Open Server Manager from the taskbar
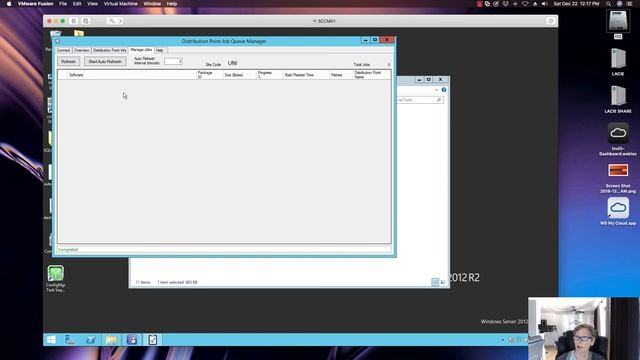 [x=70, y=340]
